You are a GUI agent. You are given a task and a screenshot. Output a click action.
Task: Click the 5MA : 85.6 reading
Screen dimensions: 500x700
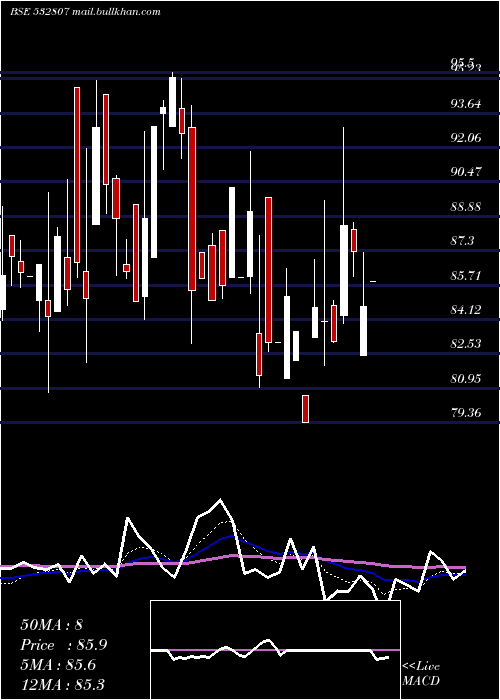(x=58, y=665)
